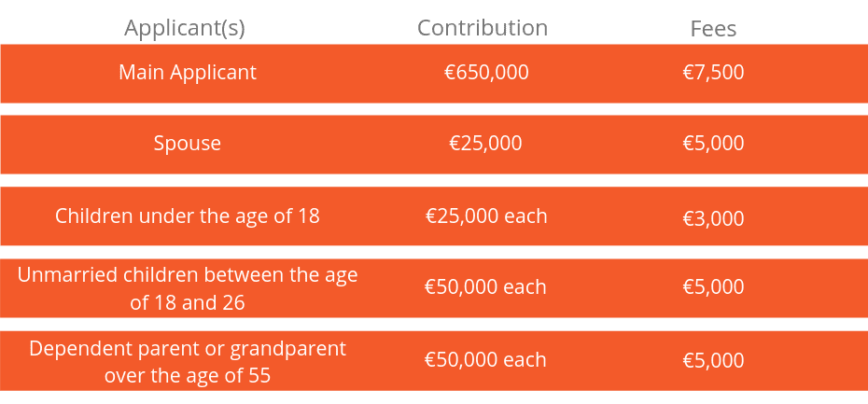Click the €3,000 fee value
The width and height of the screenshot is (868, 404).
[x=713, y=218]
